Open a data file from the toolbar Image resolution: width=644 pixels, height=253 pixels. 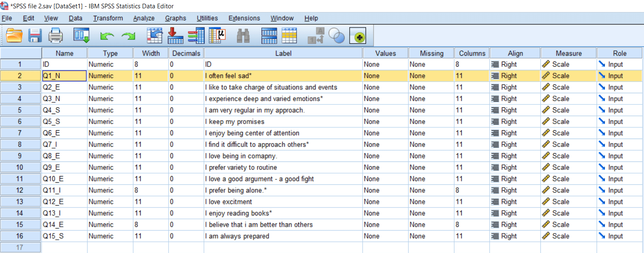(15, 35)
